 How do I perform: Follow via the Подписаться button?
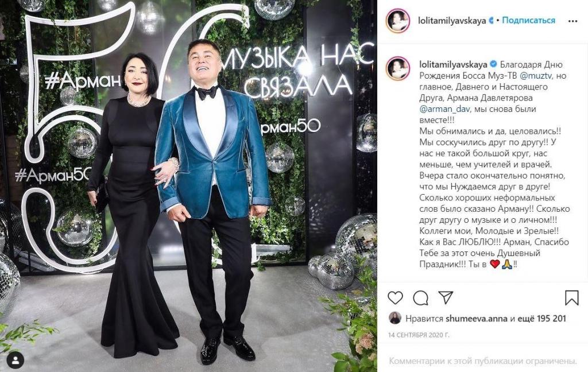(x=528, y=20)
